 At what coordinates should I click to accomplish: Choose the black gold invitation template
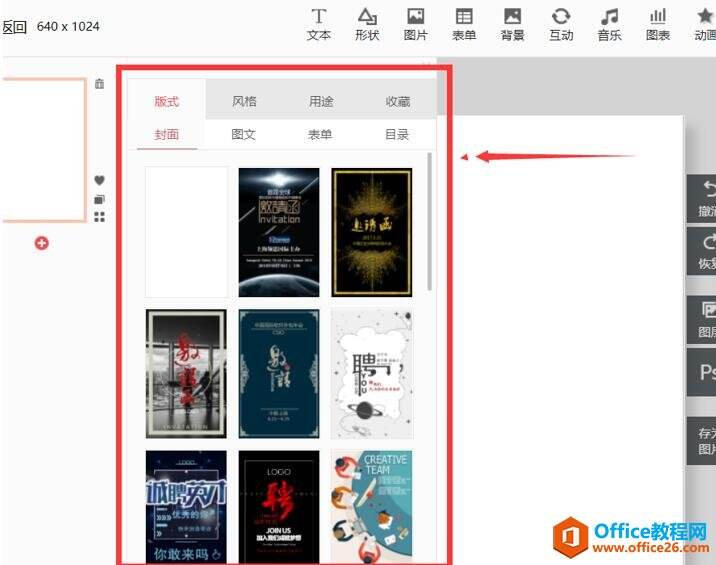click(x=372, y=232)
